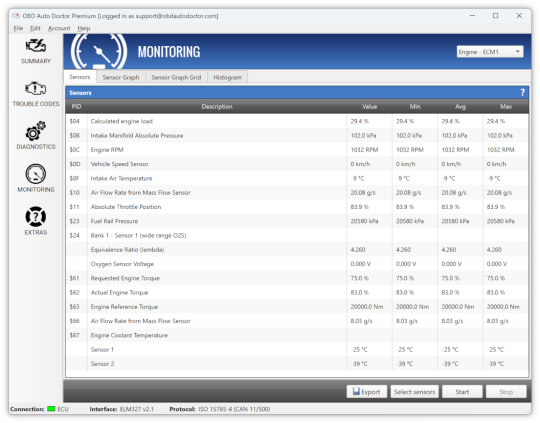Select the Sensor 2 coolant row
Viewport: 540px width, 423px height.
[297, 364]
